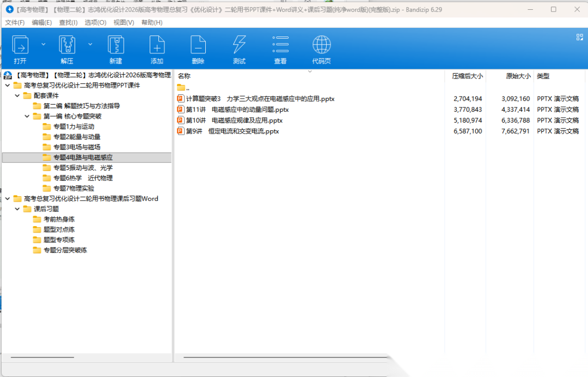Collapse the 第一编 核心专题突破 folder
This screenshot has width=588, height=377.
tap(27, 117)
